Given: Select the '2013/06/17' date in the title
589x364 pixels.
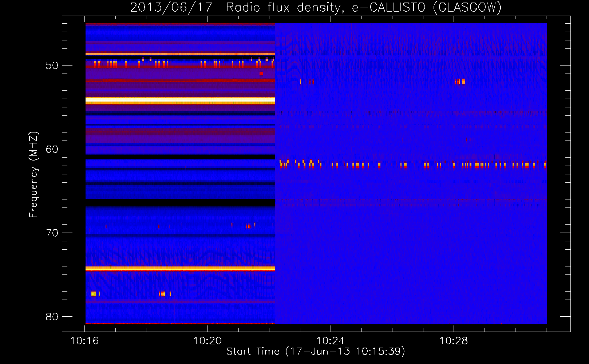Looking at the screenshot, I should [x=171, y=7].
